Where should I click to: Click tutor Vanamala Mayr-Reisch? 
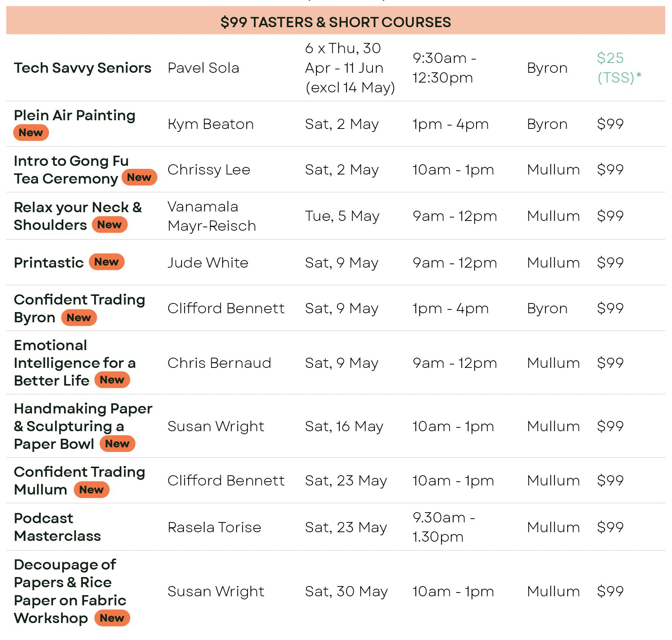[212, 216]
